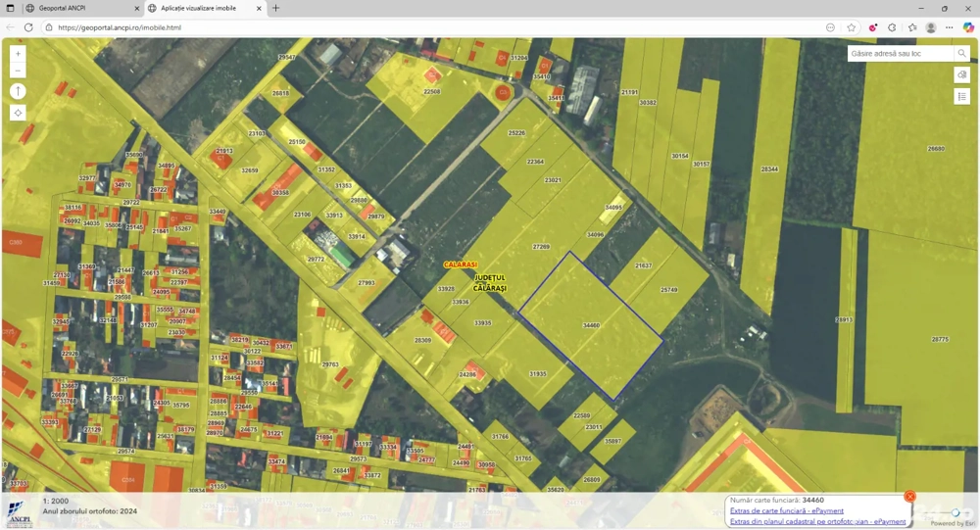Add page to favorites with star icon
The height and width of the screenshot is (530, 980).
[x=852, y=27]
